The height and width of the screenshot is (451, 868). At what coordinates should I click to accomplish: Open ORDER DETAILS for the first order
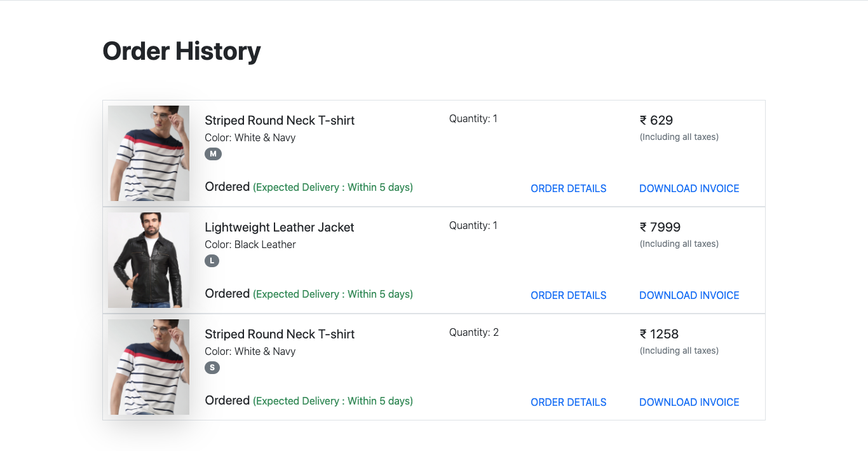pyautogui.click(x=568, y=188)
